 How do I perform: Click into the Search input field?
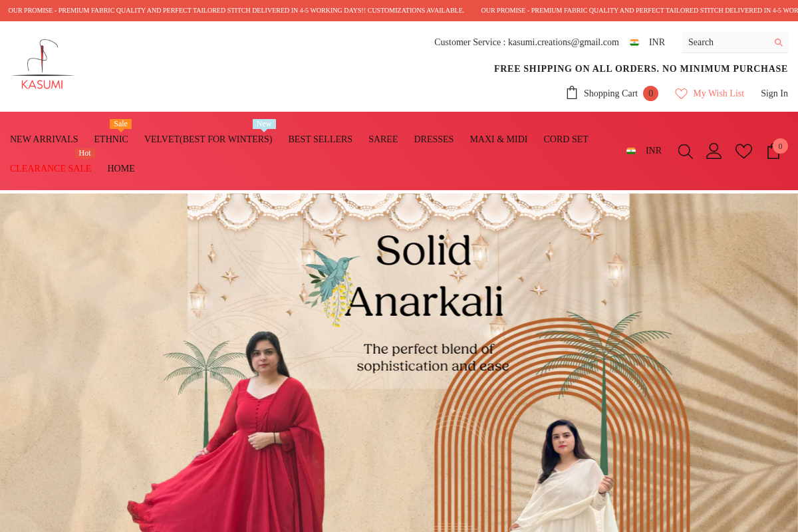[728, 43]
